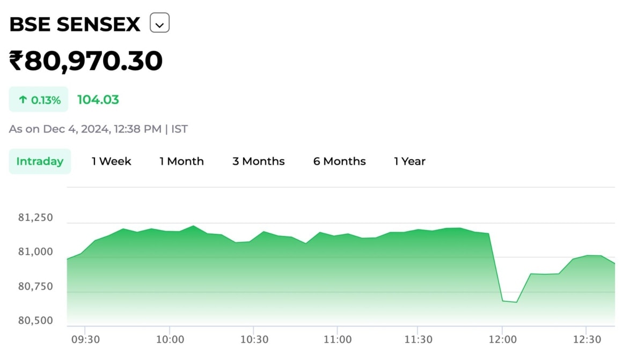Click the date and time stamp text
The image size is (644, 362).
98,129
